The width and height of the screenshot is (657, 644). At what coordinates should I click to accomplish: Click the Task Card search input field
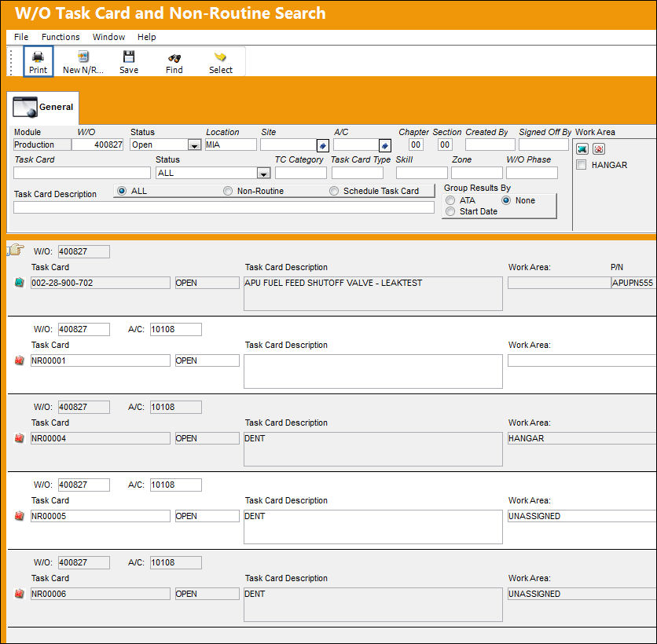[82, 173]
